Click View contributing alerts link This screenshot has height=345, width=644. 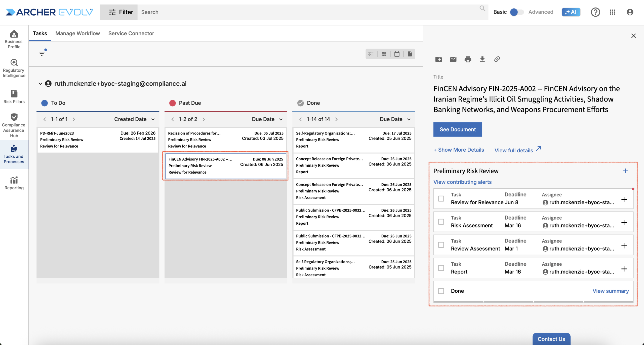tap(462, 182)
